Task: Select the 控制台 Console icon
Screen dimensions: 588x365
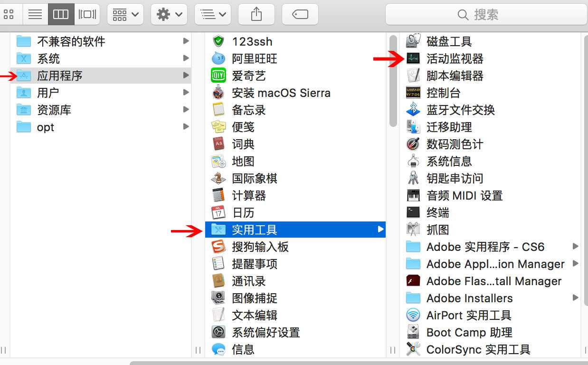Action: (x=413, y=93)
